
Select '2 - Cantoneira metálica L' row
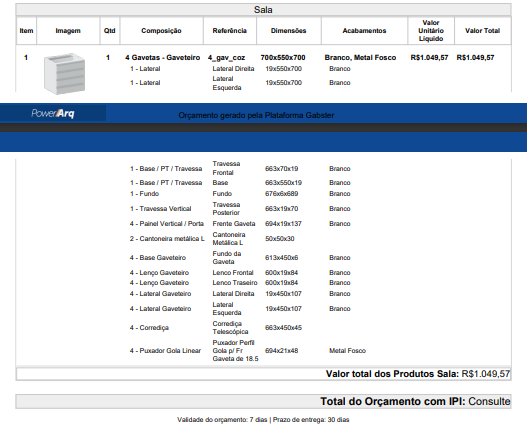point(167,239)
